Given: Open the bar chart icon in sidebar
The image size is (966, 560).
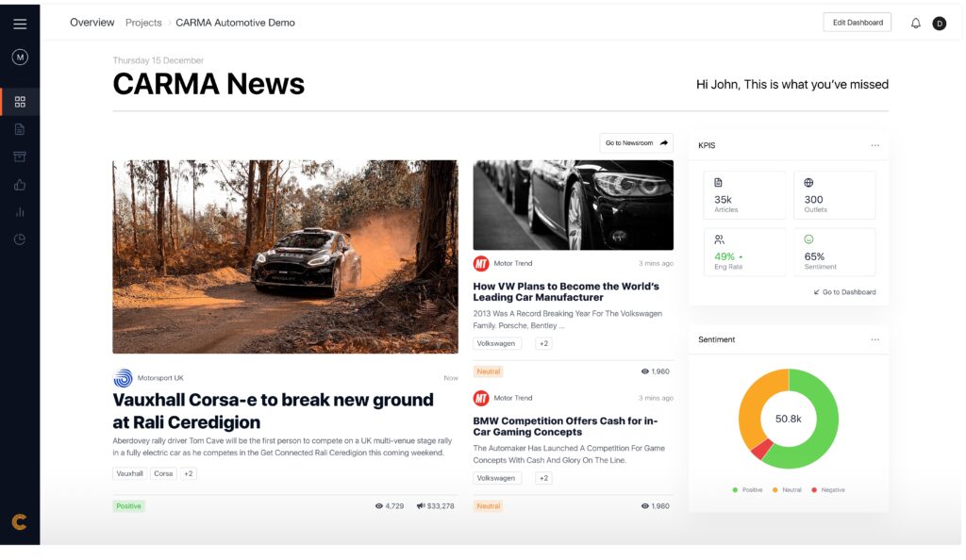Looking at the screenshot, I should pos(20,212).
